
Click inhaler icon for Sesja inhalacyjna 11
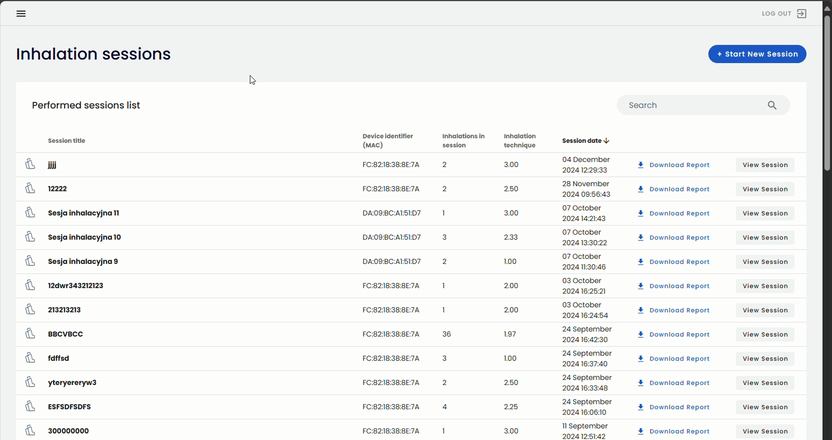(x=30, y=212)
